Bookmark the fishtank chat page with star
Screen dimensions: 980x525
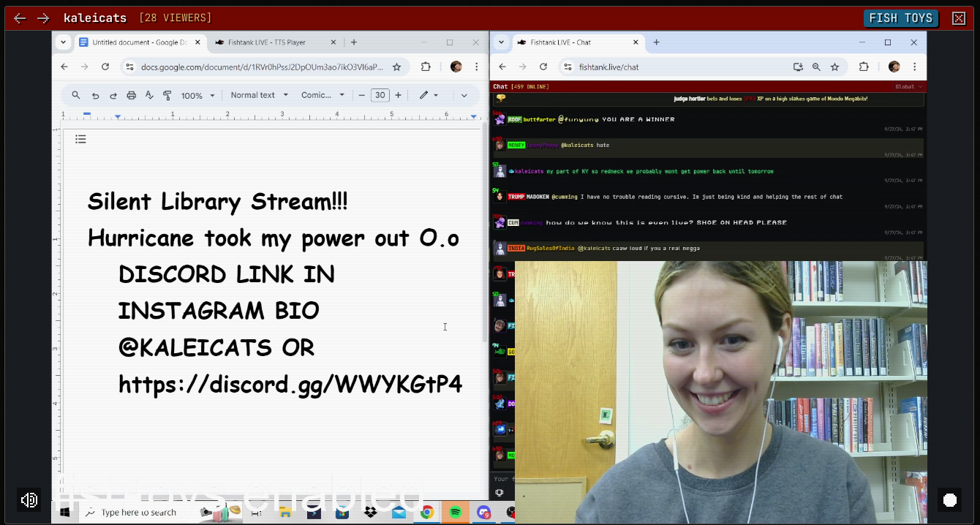click(x=834, y=67)
